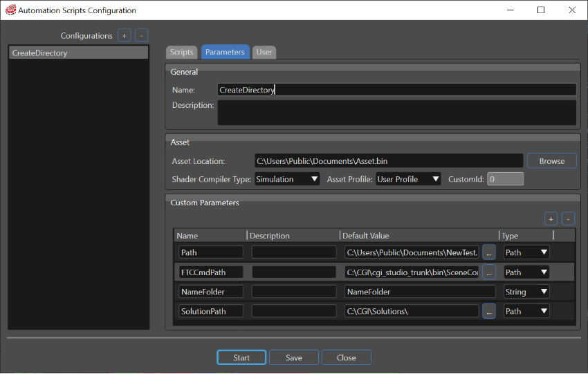Add a custom parameter row with plus
Image resolution: width=588 pixels, height=374 pixels.
[x=551, y=219]
